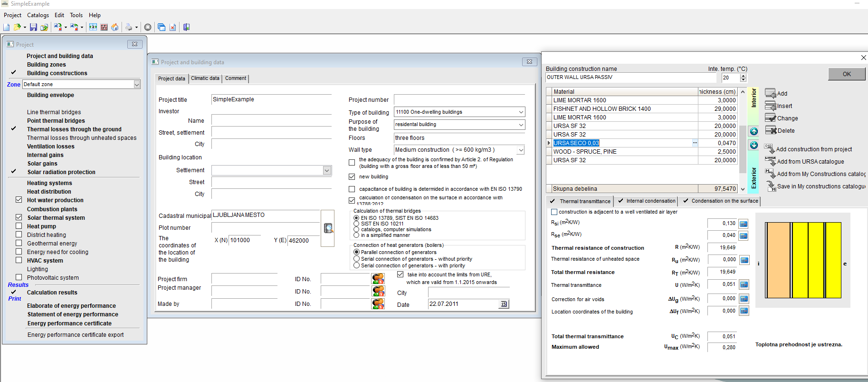Click the OK button in the construction window
This screenshot has width=868, height=382.
coord(847,74)
